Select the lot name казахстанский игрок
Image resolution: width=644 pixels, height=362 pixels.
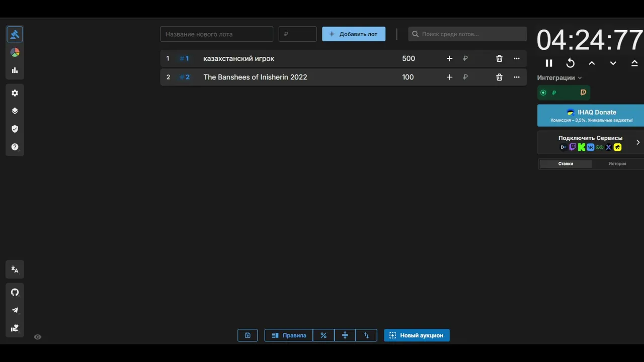[239, 59]
